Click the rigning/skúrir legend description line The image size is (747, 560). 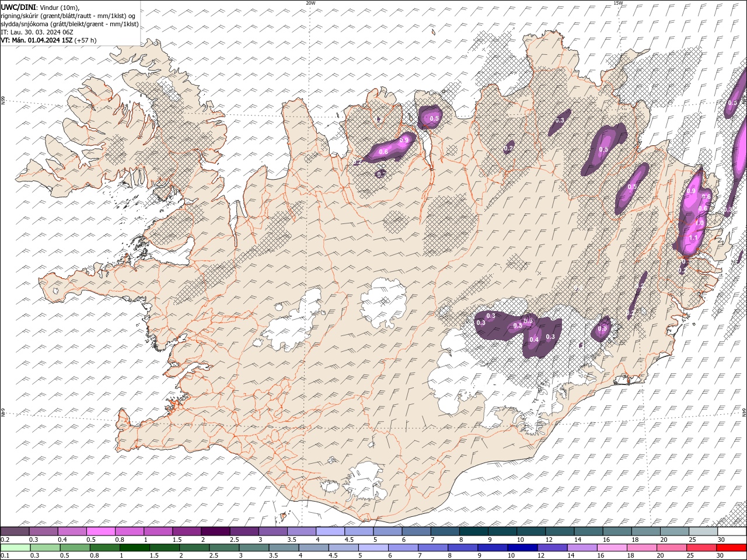(69, 15)
